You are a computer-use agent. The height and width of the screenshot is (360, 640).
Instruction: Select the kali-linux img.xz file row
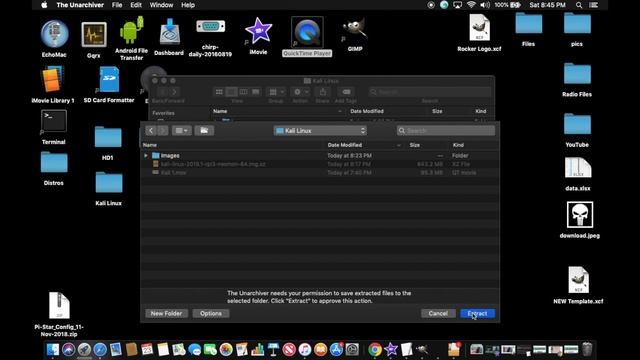tap(320, 164)
